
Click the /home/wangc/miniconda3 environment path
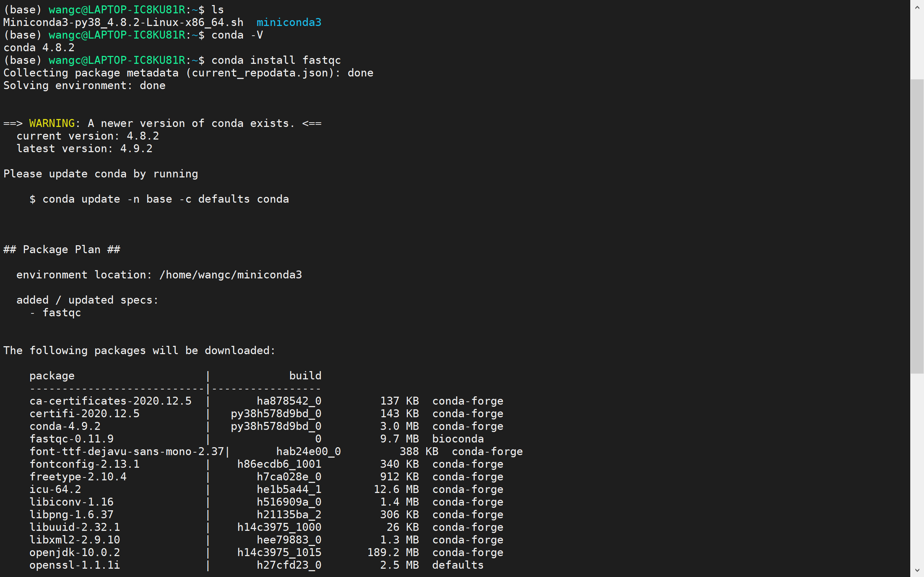click(x=231, y=275)
